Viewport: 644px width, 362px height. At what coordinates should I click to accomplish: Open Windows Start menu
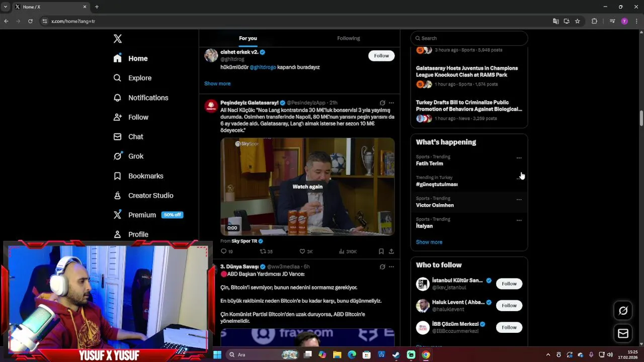pos(217,355)
